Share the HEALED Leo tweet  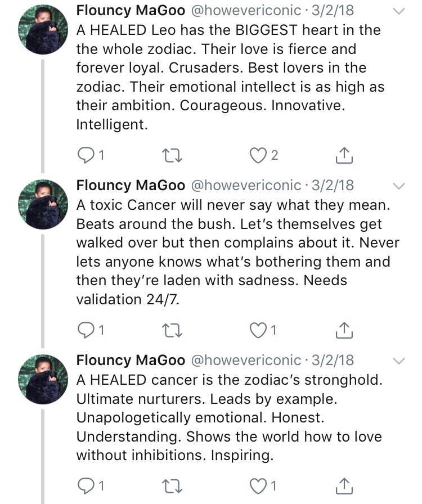point(344,155)
